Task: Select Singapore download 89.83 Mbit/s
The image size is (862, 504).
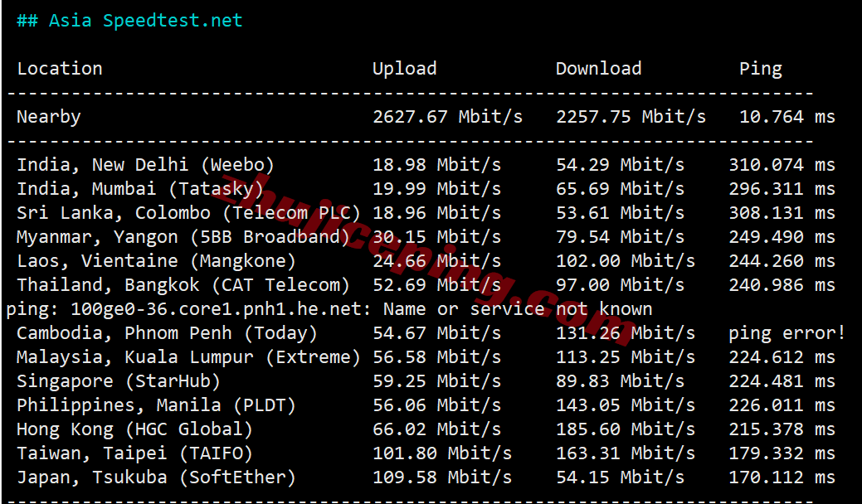Action: pyautogui.click(x=620, y=381)
